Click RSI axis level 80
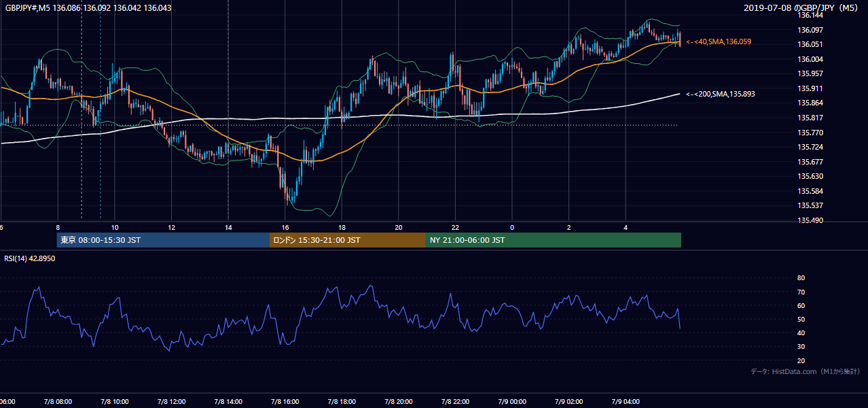 tap(801, 278)
